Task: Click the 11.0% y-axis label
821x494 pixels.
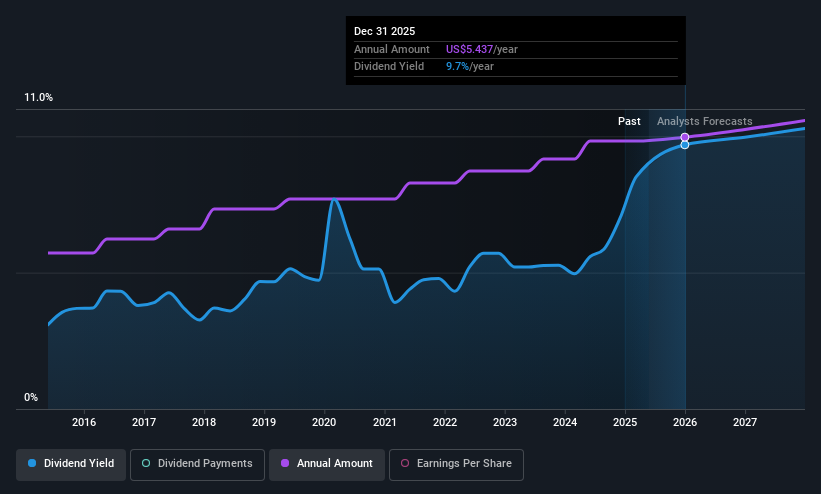Action: pyautogui.click(x=38, y=97)
